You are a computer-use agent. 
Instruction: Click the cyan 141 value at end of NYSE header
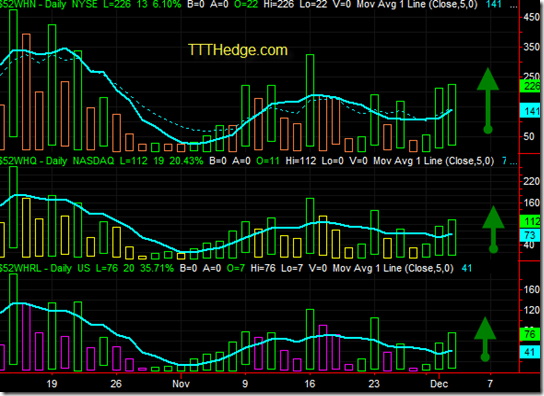tap(493, 5)
